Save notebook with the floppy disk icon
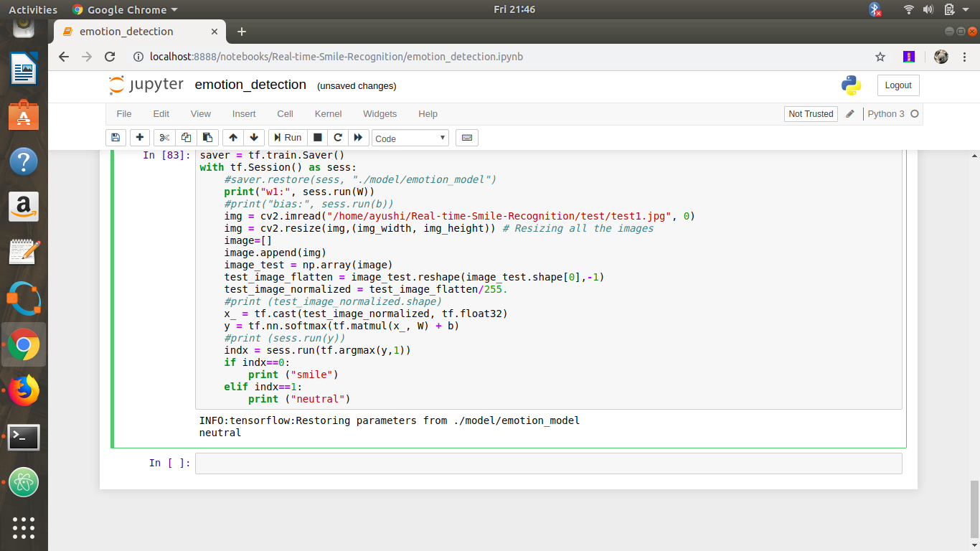Screen dimensions: 980x551 [116, 138]
